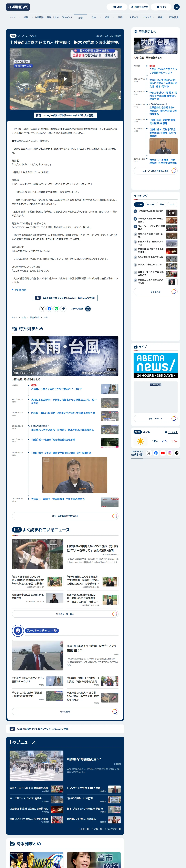
Task: Open 社会ニュース一覧へ button
Action: [x=65, y=614]
